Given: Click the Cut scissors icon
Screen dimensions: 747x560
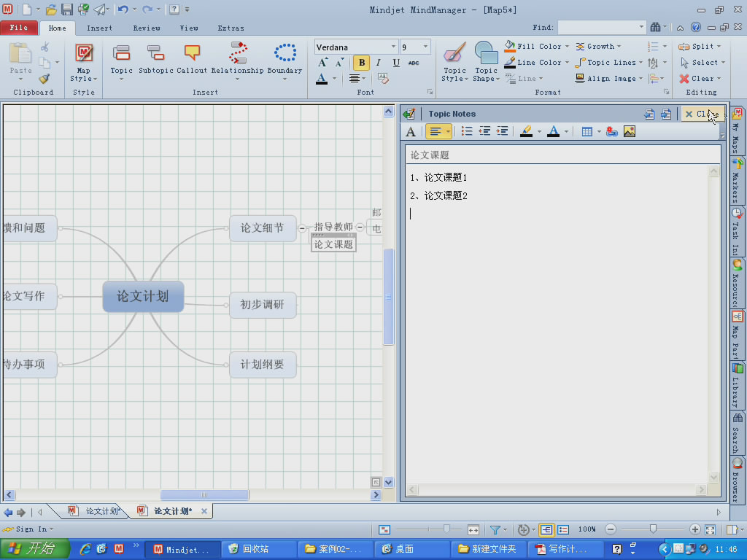Looking at the screenshot, I should (44, 47).
